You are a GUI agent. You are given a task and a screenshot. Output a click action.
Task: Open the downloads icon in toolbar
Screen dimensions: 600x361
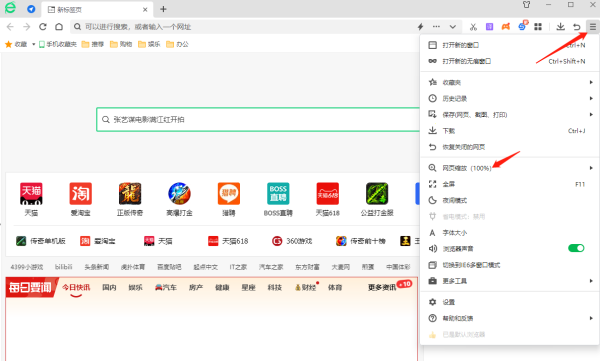tap(560, 26)
